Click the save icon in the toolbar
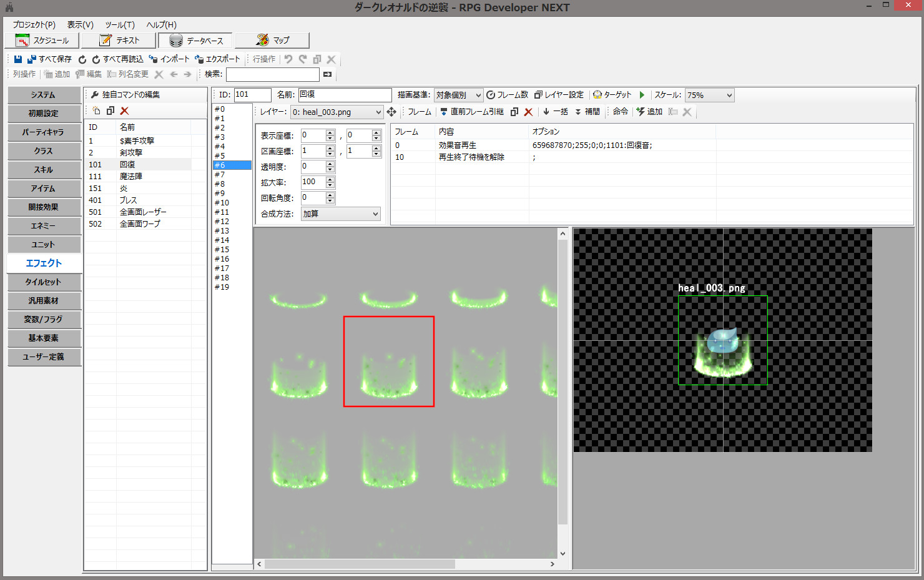924x580 pixels. (18, 59)
